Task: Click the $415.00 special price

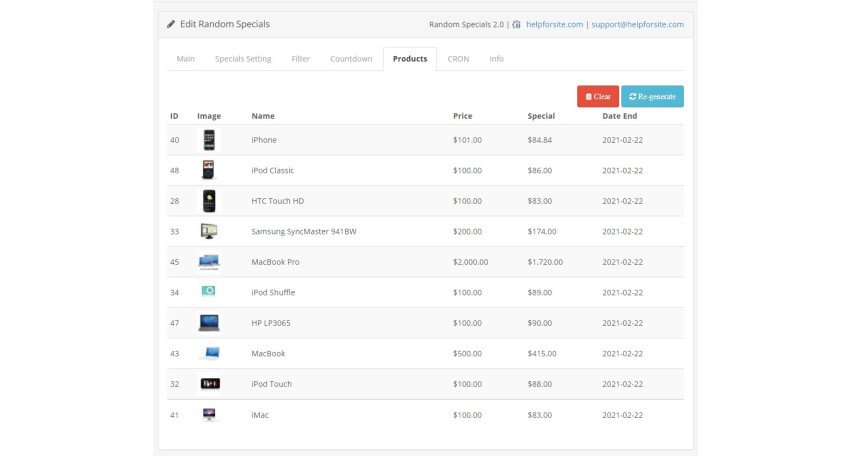Action: pyautogui.click(x=542, y=353)
